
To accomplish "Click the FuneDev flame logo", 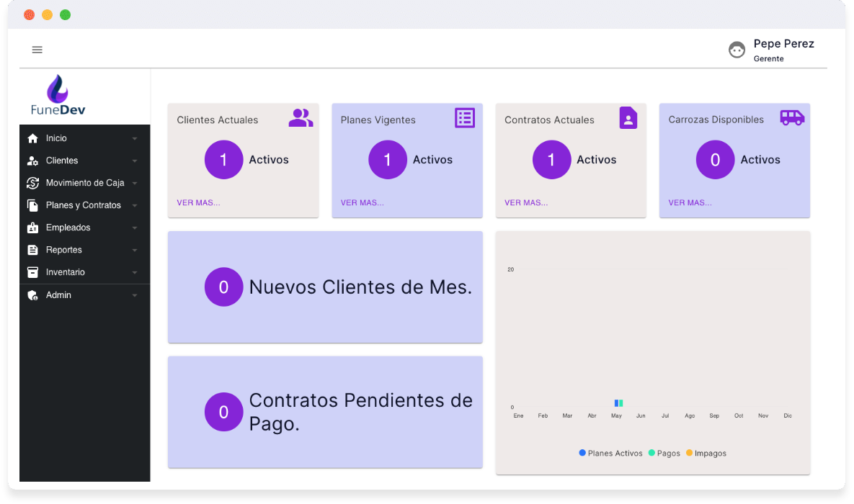I will (x=58, y=89).
